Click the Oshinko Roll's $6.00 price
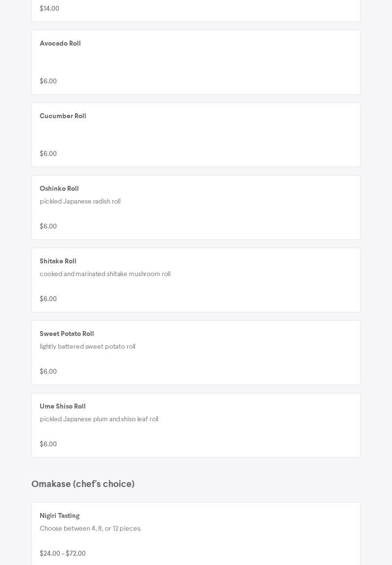This screenshot has height=565, width=392. point(48,227)
